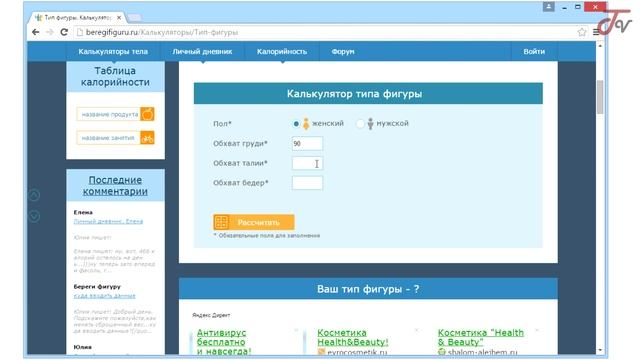Open Антивирус бесплатно и навсегда ad
Screen dimensions: 640x360
[x=224, y=342]
